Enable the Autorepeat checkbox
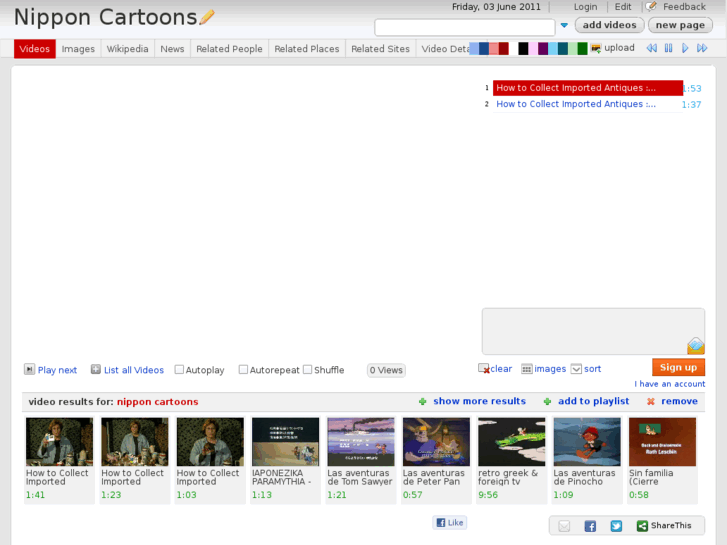 pyautogui.click(x=243, y=370)
